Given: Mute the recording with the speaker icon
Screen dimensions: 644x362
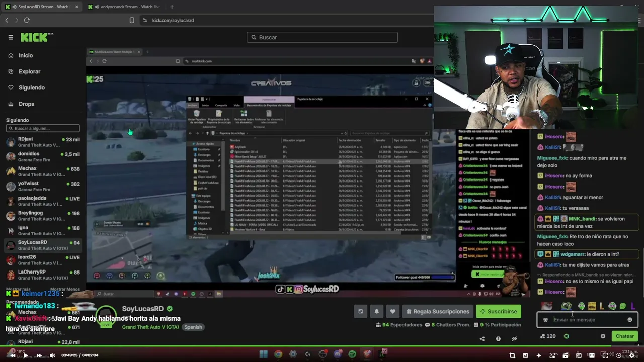Looking at the screenshot, I should tap(52, 355).
